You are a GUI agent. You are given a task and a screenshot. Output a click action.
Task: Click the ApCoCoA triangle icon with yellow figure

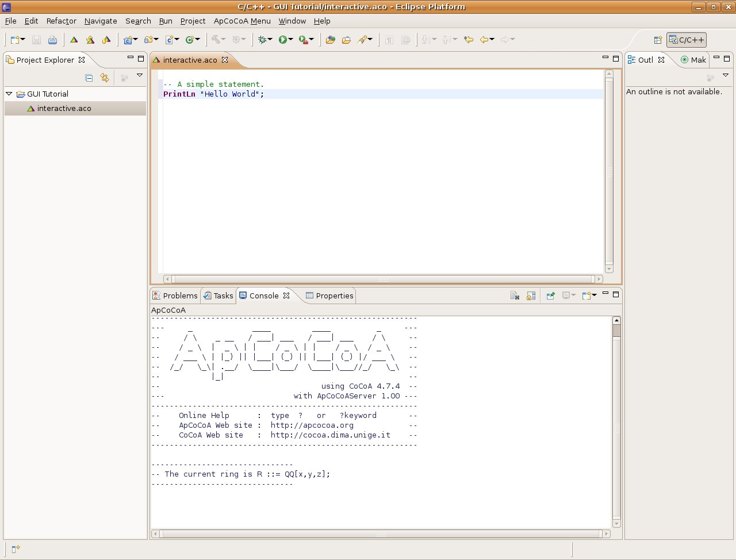tap(90, 40)
